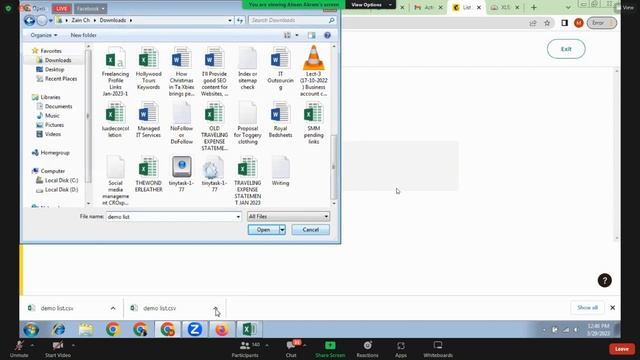The image size is (640, 360).
Task: Select the Social media management file
Action: click(x=115, y=180)
